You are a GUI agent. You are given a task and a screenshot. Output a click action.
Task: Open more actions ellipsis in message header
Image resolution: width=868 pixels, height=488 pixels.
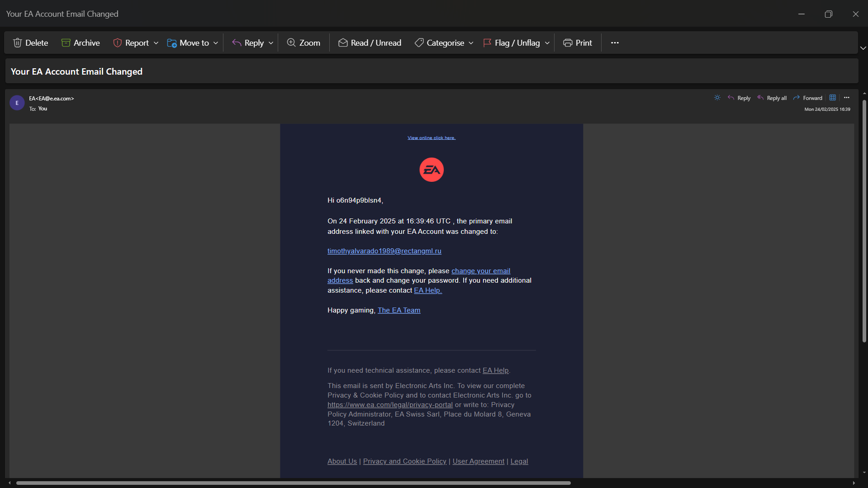(847, 98)
